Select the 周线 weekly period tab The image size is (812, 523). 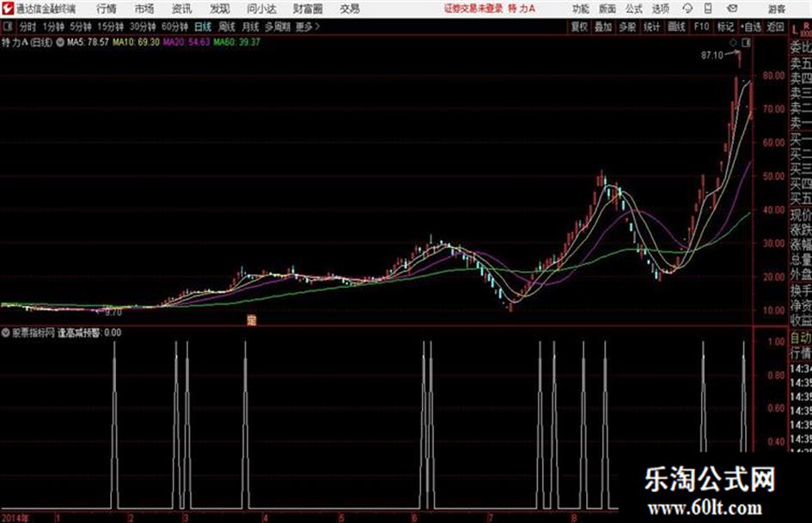pyautogui.click(x=227, y=27)
